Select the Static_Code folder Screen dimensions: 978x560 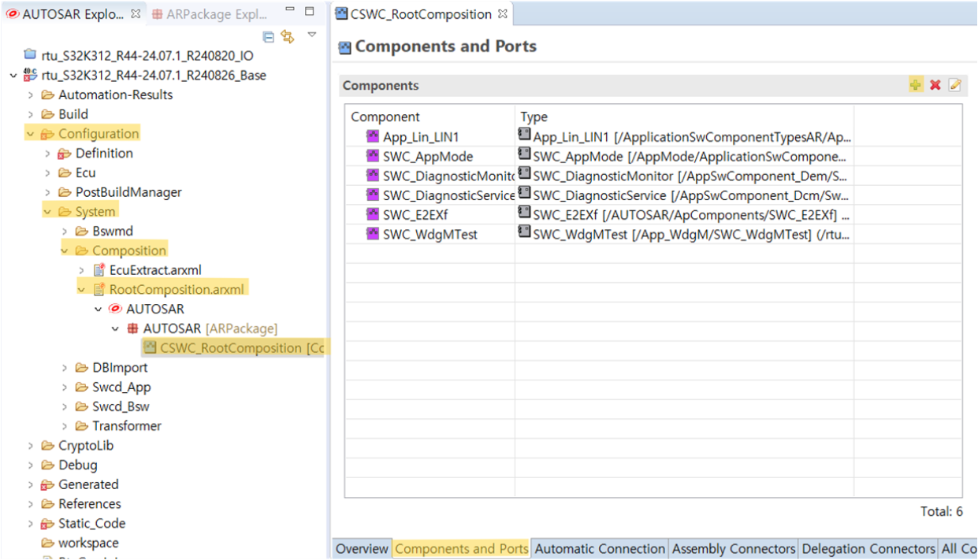91,524
